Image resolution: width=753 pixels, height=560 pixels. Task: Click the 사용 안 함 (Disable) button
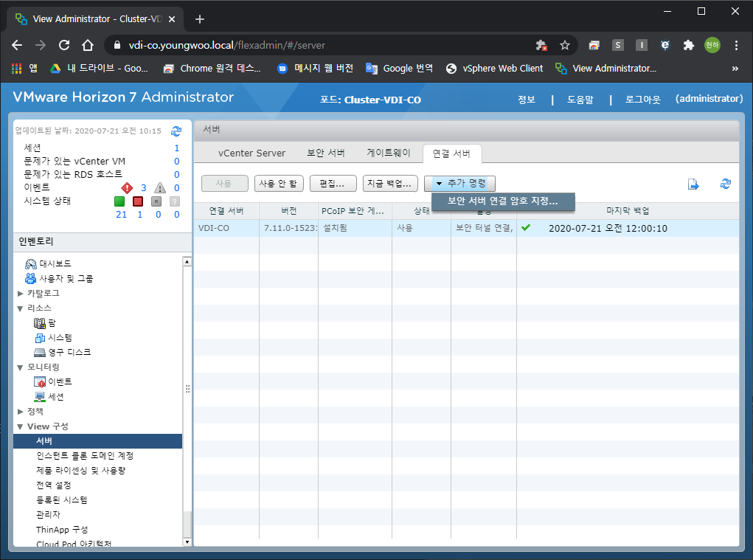(279, 184)
